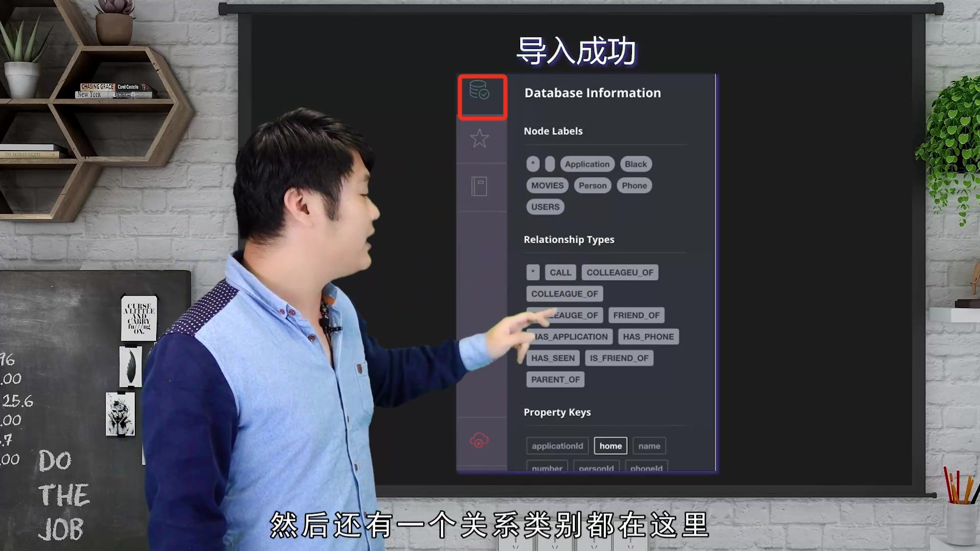Click the blank node label pill
This screenshot has width=980, height=551.
tap(550, 164)
